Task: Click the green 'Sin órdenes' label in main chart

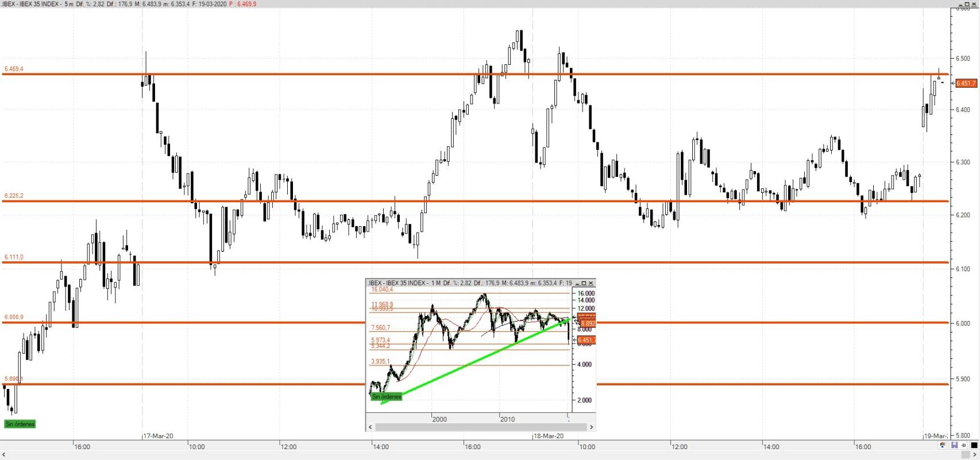Action: coord(20,424)
